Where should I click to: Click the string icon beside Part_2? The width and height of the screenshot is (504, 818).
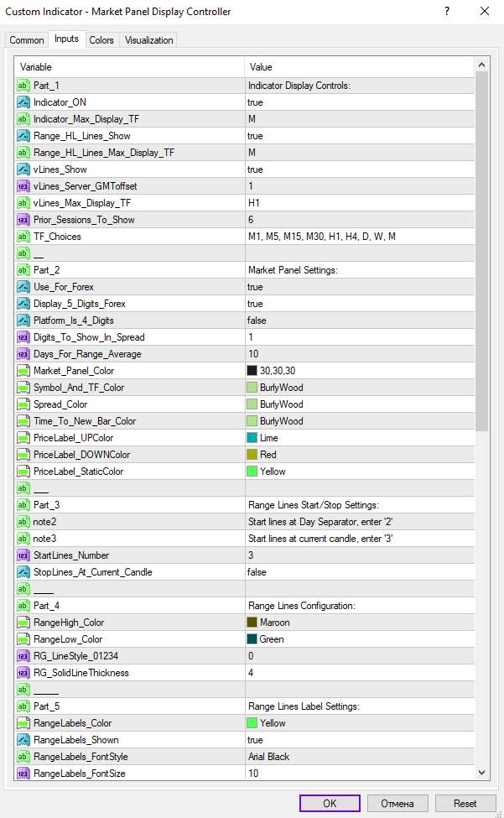[x=23, y=270]
